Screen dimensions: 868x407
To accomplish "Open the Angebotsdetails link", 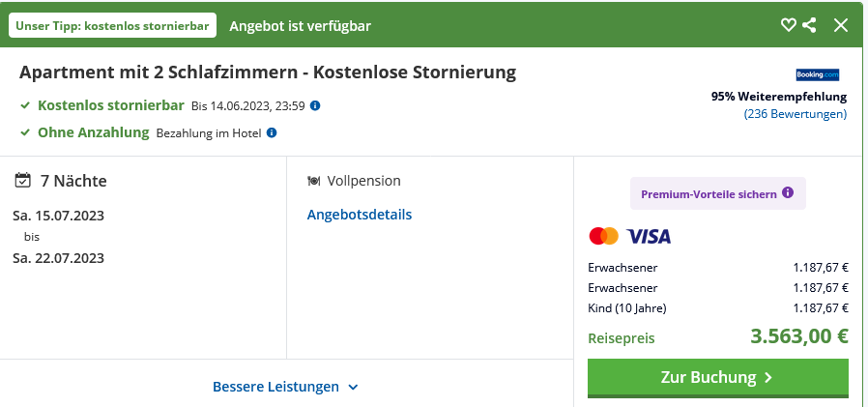I will click(x=360, y=215).
